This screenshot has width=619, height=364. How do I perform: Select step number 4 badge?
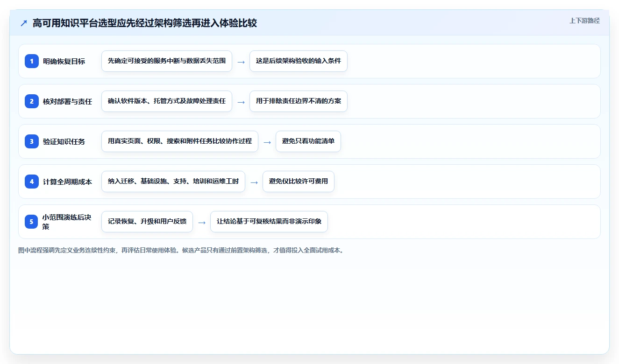click(32, 182)
